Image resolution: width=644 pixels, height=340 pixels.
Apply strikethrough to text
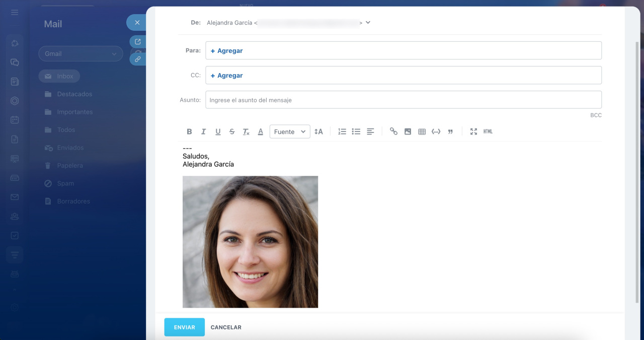232,131
